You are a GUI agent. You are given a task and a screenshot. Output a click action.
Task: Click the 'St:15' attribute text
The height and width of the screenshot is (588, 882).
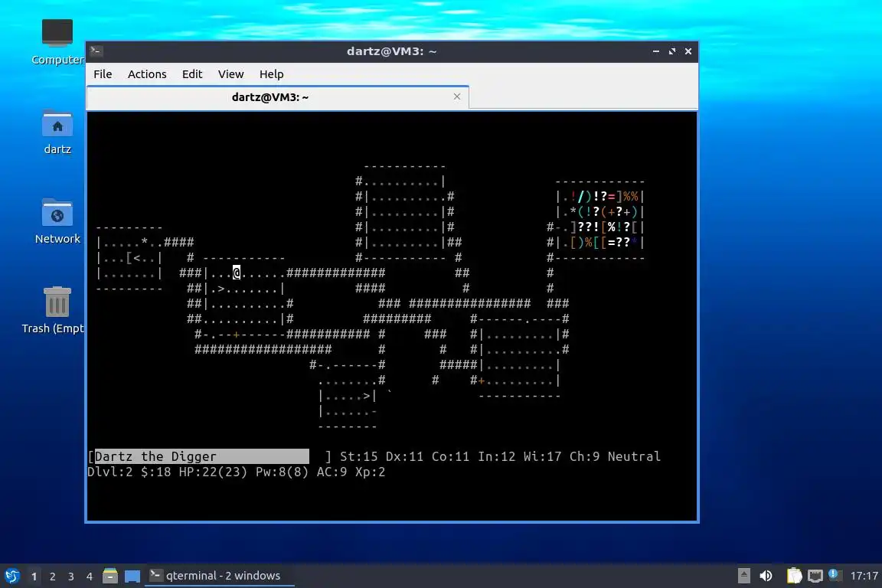click(359, 456)
